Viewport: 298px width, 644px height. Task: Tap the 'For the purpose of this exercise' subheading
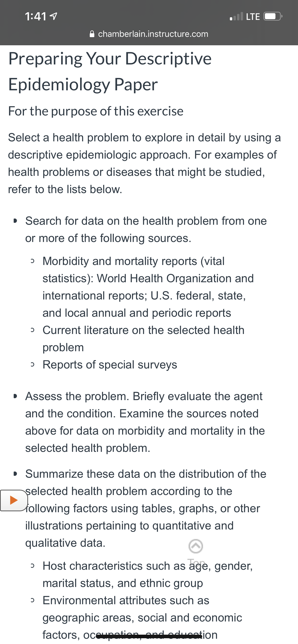[96, 111]
